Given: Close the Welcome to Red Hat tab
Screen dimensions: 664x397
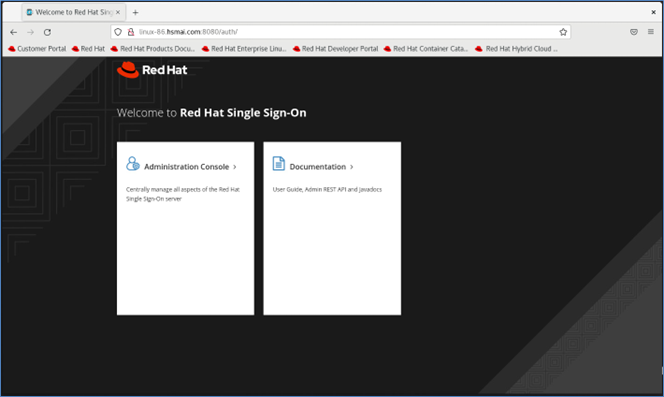Looking at the screenshot, I should tap(118, 12).
